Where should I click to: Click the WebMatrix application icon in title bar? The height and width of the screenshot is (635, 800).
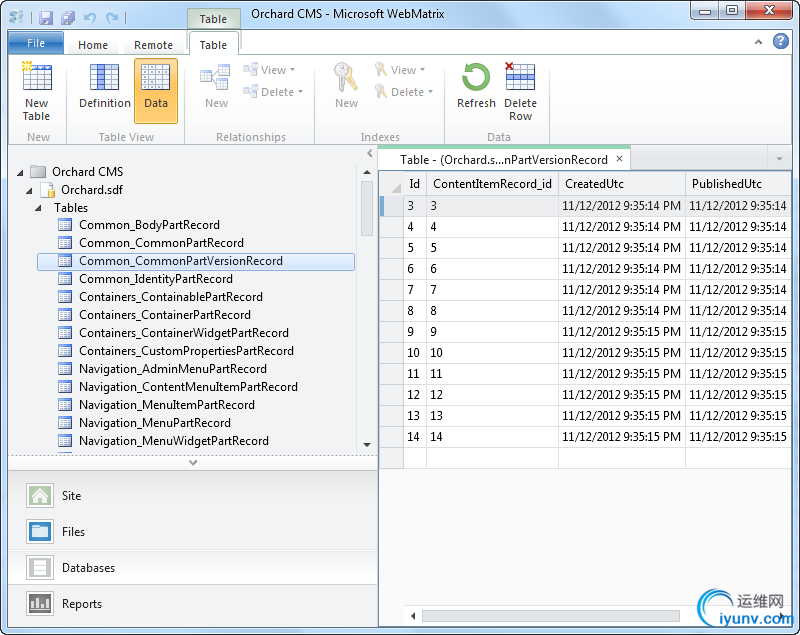[16, 17]
